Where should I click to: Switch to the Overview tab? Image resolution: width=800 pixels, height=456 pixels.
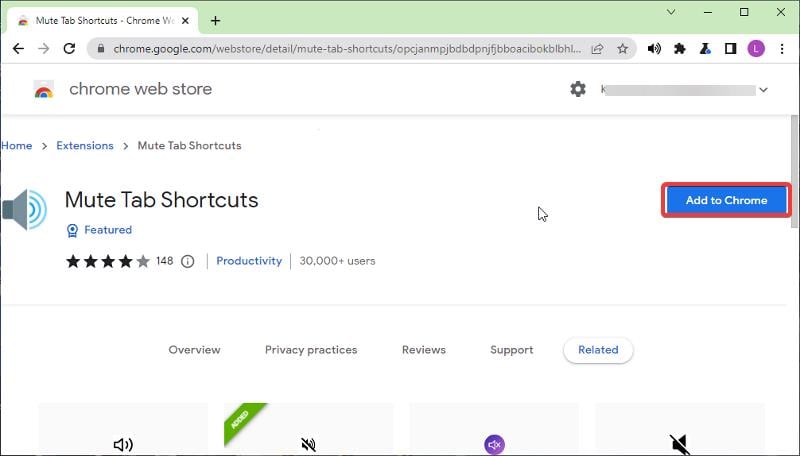194,350
